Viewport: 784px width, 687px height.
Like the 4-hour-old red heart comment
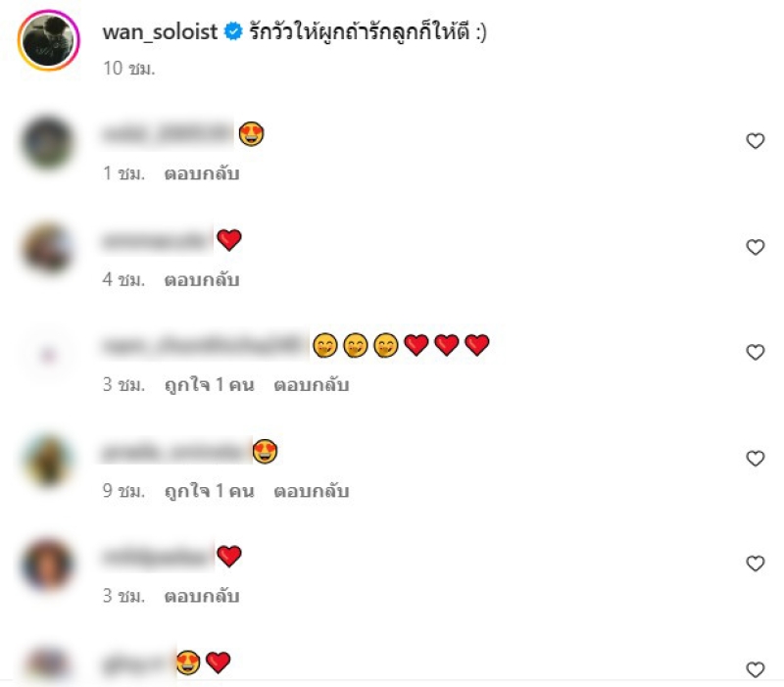click(x=755, y=247)
